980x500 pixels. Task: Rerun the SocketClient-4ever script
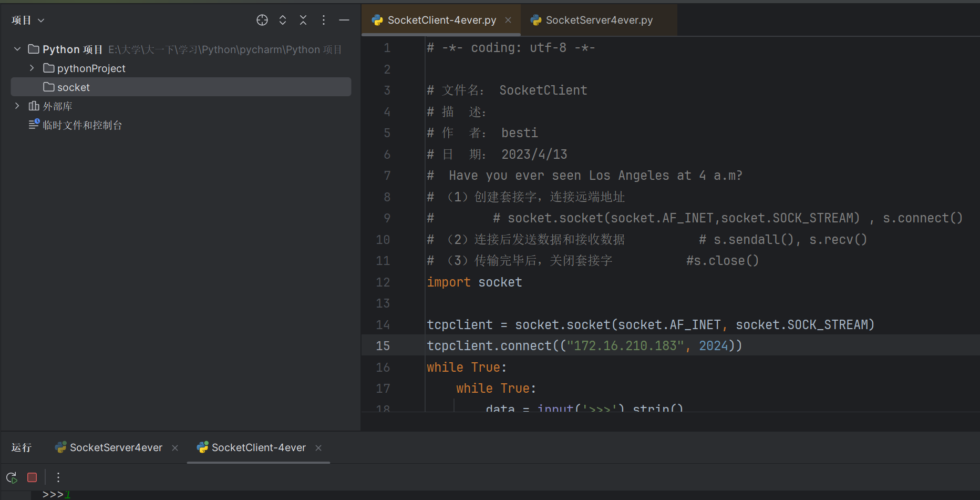(x=12, y=477)
